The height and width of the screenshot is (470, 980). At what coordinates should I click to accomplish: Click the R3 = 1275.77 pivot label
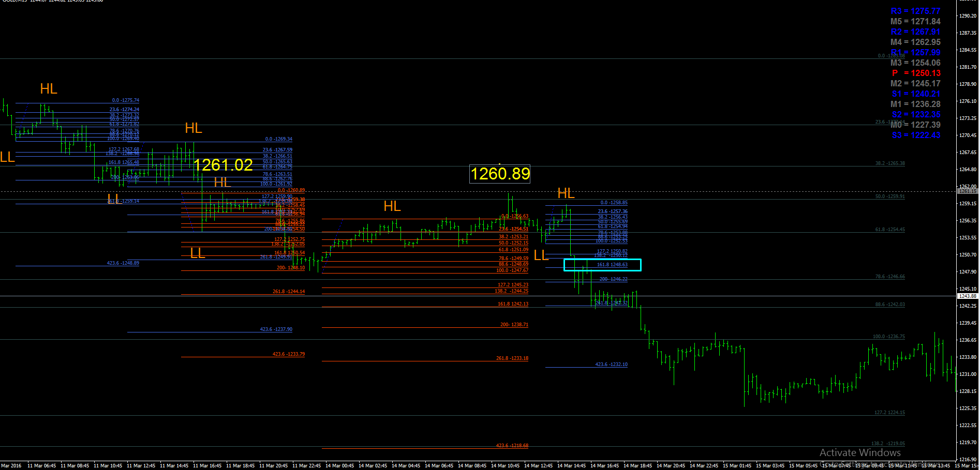coord(915,11)
